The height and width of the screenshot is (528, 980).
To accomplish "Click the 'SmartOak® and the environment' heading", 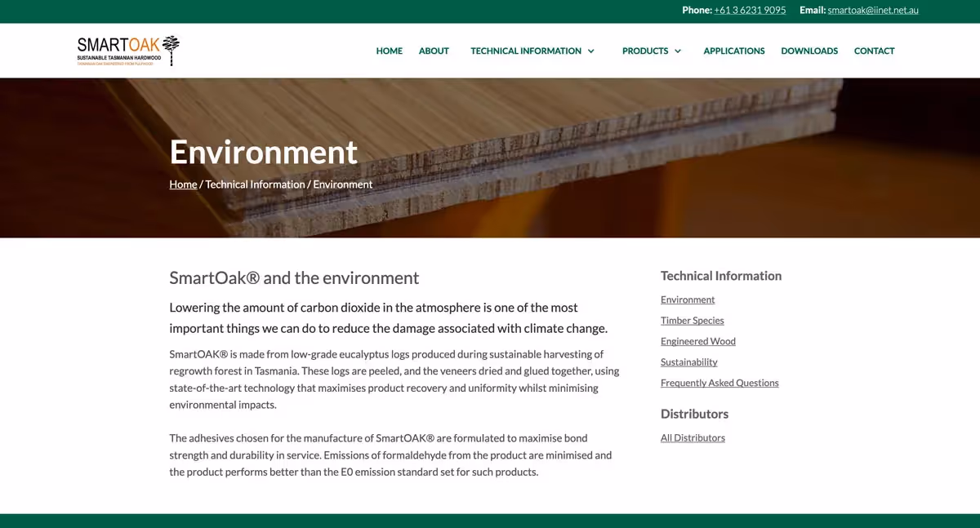I will [x=294, y=277].
